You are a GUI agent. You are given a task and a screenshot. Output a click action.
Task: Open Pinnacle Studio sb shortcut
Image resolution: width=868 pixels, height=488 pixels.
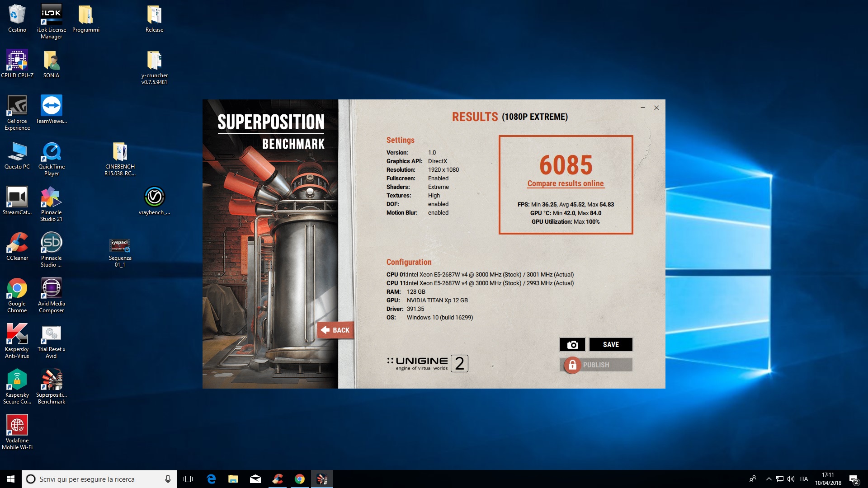pos(52,250)
